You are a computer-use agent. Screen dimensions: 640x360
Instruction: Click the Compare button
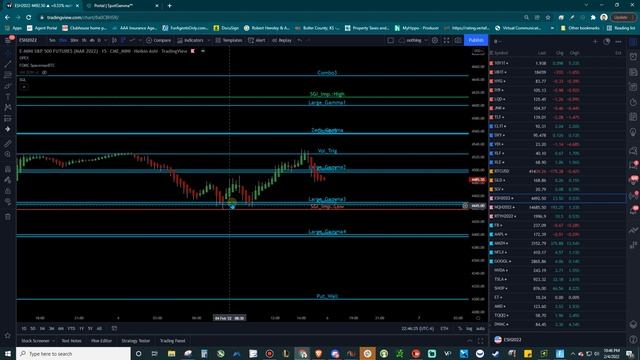[x=158, y=40]
